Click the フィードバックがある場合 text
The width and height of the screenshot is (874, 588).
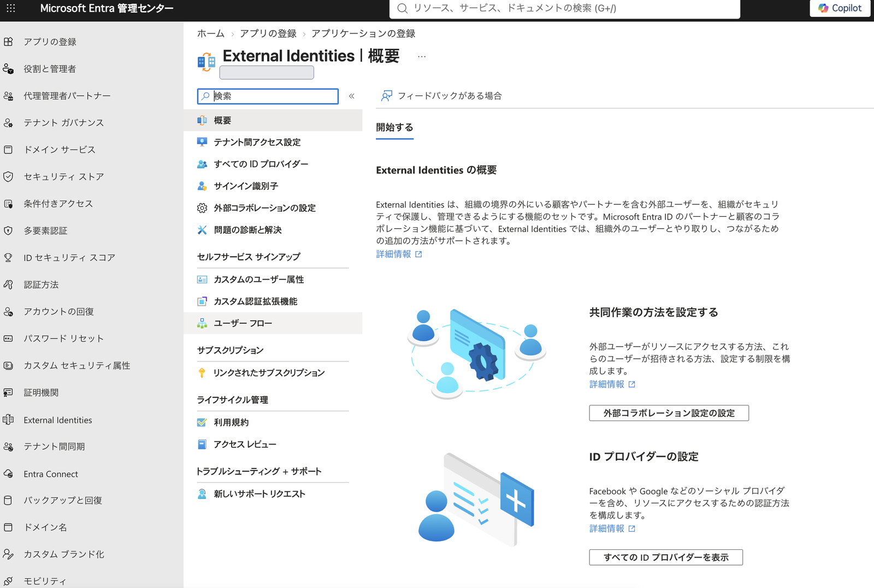[450, 96]
